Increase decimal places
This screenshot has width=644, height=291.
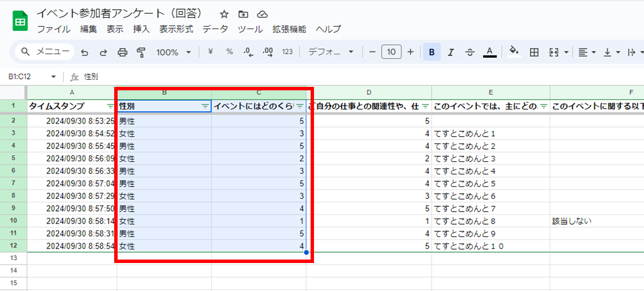tap(268, 52)
